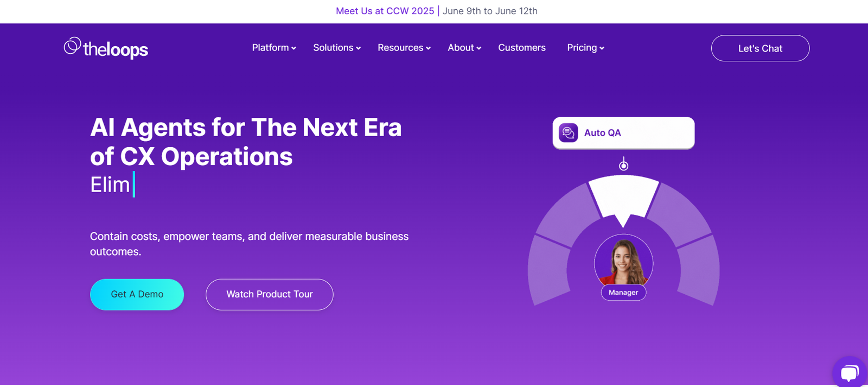The width and height of the screenshot is (868, 387).
Task: Click Watch Product Tour button
Action: pyautogui.click(x=270, y=294)
